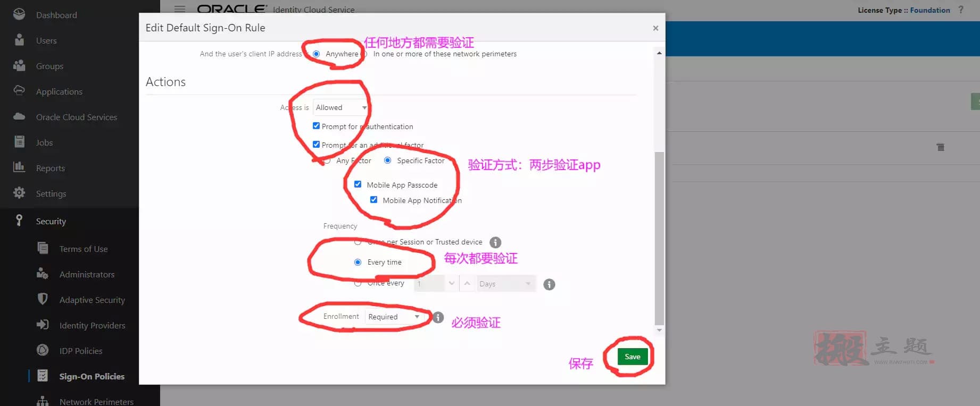Open Applications menu item
Image resolution: width=980 pixels, height=406 pixels.
(x=59, y=91)
